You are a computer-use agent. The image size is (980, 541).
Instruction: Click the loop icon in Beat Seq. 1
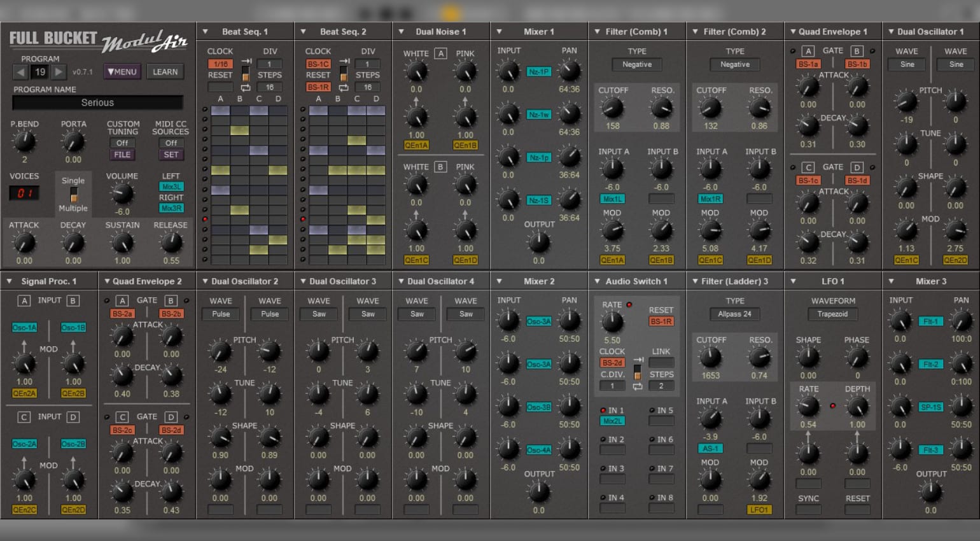point(246,88)
